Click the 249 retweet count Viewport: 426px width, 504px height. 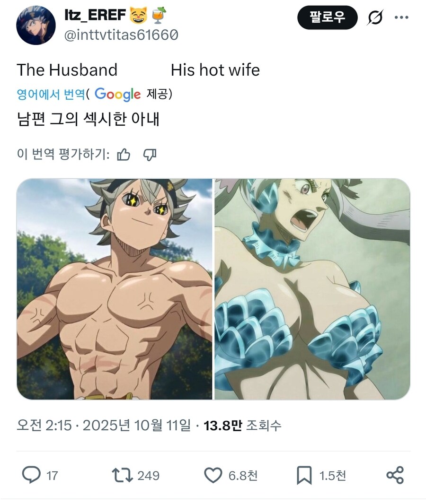[x=148, y=475]
